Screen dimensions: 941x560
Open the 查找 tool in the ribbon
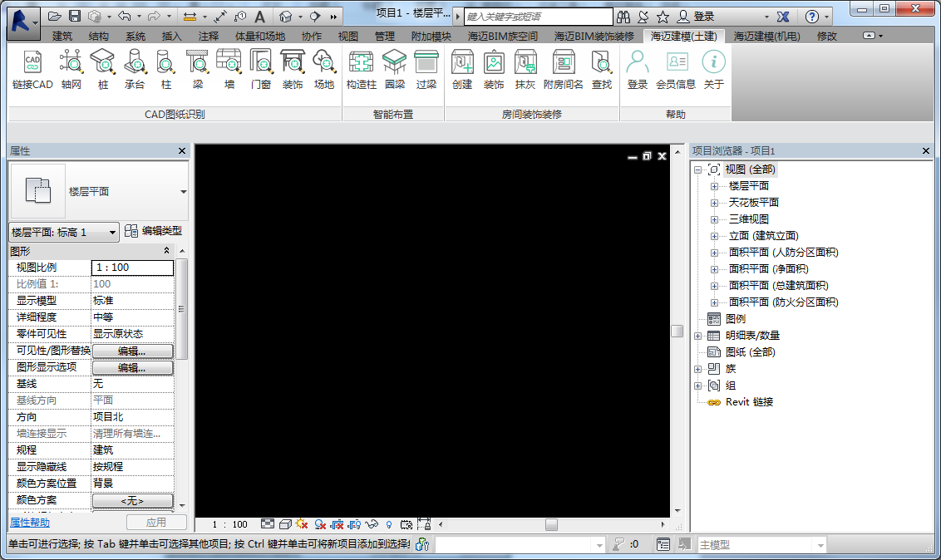[x=601, y=70]
